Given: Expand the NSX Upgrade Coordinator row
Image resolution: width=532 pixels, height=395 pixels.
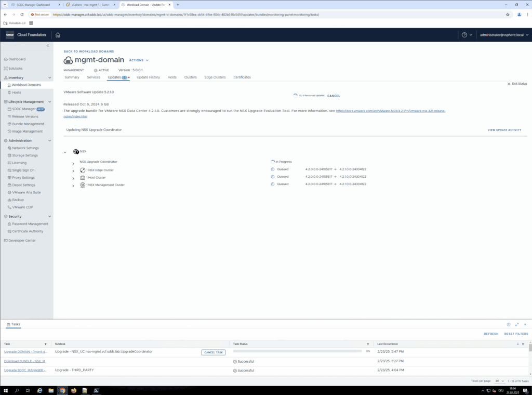Looking at the screenshot, I should 73,163.
